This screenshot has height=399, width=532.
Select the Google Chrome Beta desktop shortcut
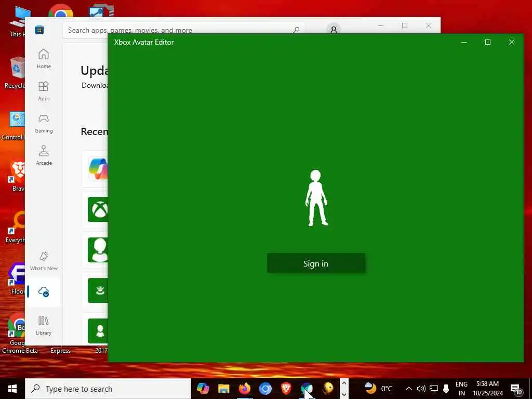click(19, 334)
